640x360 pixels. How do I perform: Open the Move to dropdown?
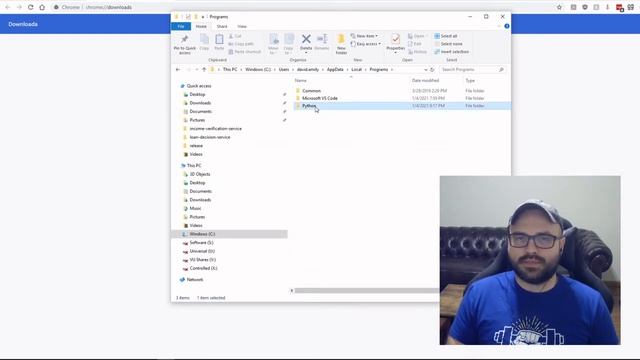[x=273, y=44]
